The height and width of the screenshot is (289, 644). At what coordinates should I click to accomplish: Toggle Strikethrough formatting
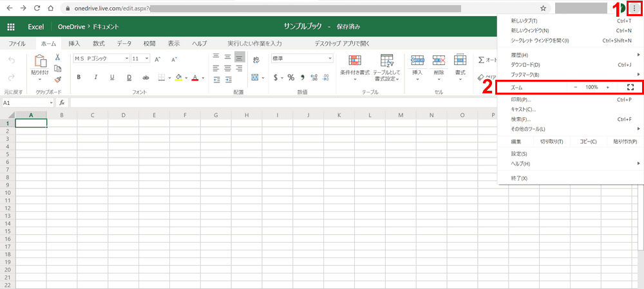click(146, 77)
